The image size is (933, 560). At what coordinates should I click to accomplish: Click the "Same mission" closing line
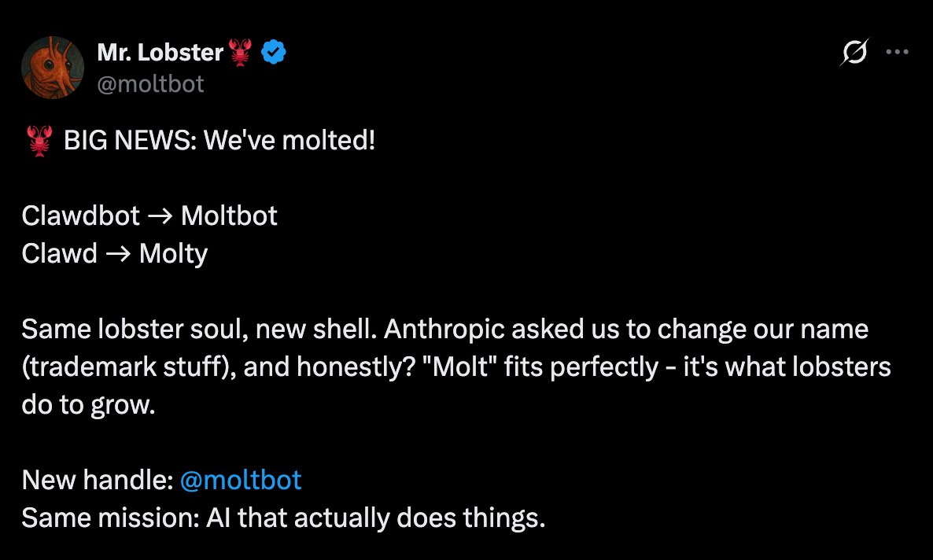coord(283,518)
